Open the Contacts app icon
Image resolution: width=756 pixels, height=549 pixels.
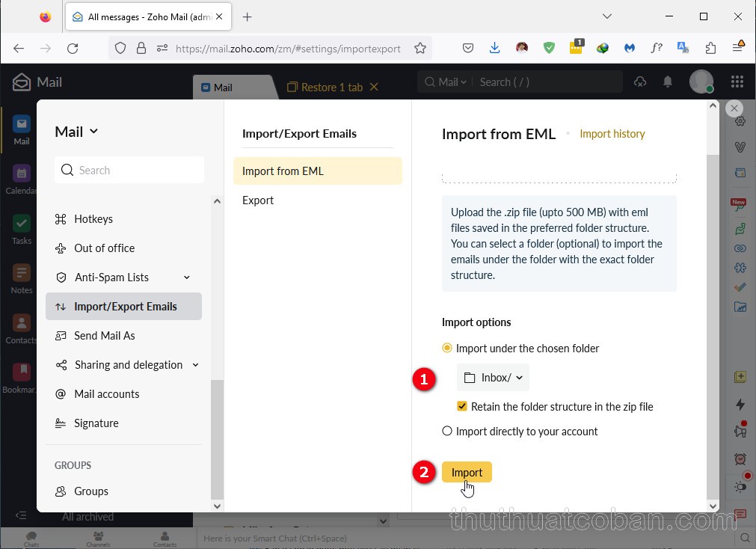pyautogui.click(x=21, y=324)
